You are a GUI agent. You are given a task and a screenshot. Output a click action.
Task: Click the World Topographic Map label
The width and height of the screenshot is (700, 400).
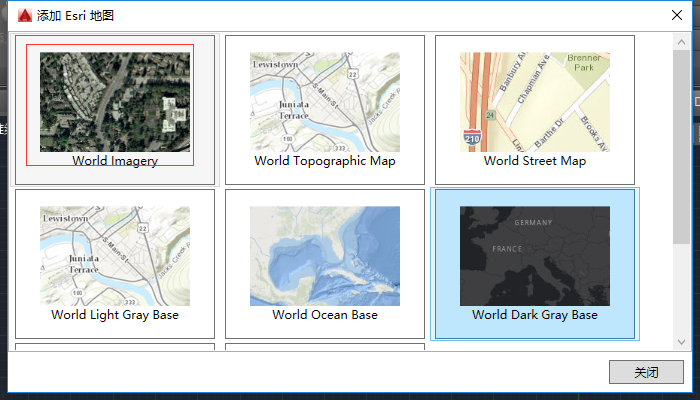(x=325, y=161)
